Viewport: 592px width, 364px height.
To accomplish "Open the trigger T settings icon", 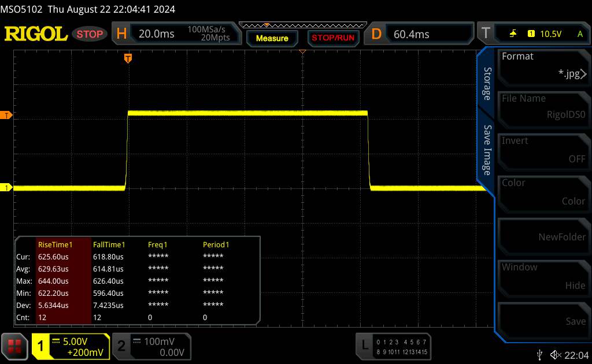I will coord(486,34).
